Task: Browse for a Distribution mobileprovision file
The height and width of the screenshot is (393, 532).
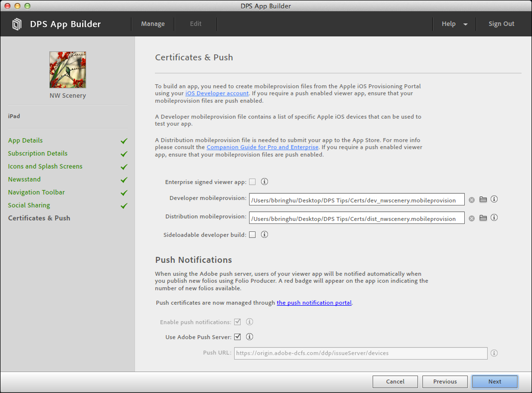Action: click(482, 217)
